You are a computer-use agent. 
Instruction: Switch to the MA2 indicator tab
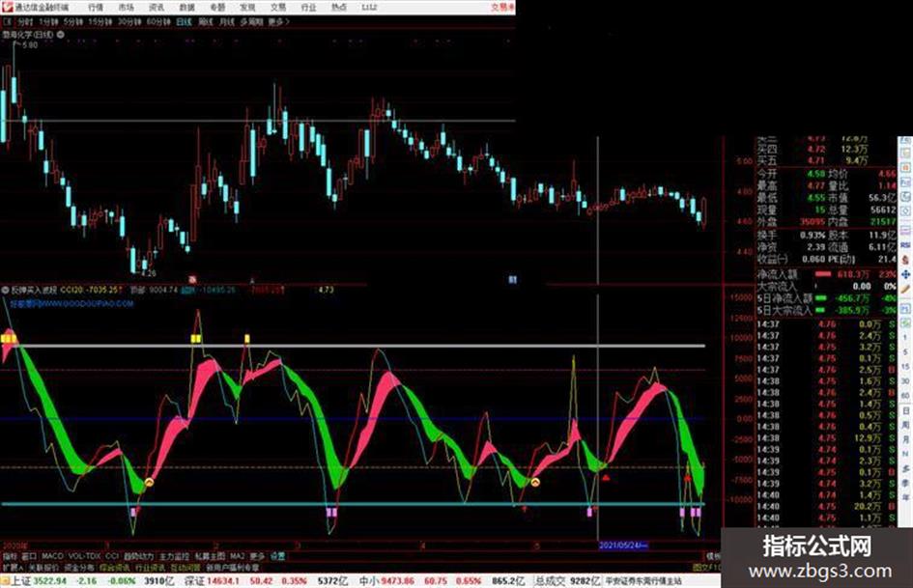(x=237, y=556)
